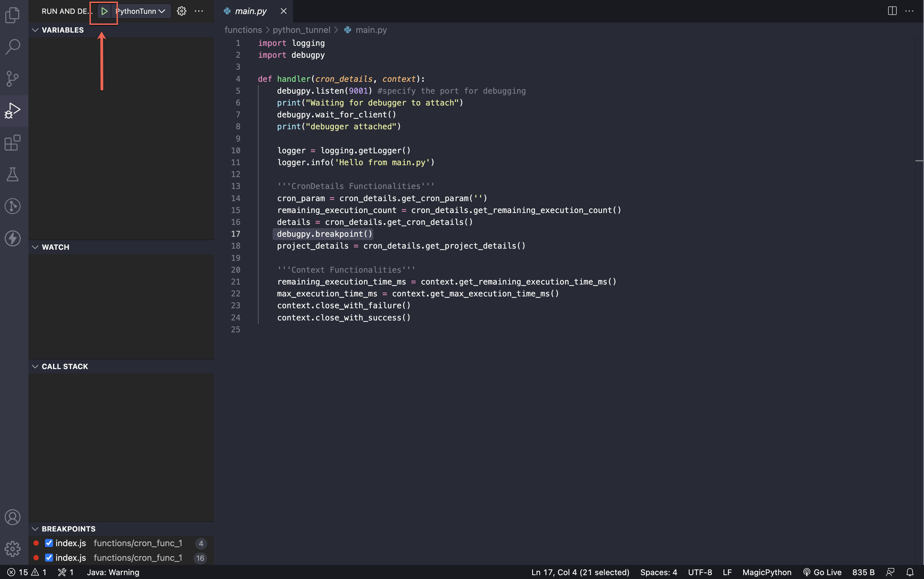This screenshot has width=924, height=579.
Task: Open the Git graph circular icon
Action: click(x=13, y=206)
